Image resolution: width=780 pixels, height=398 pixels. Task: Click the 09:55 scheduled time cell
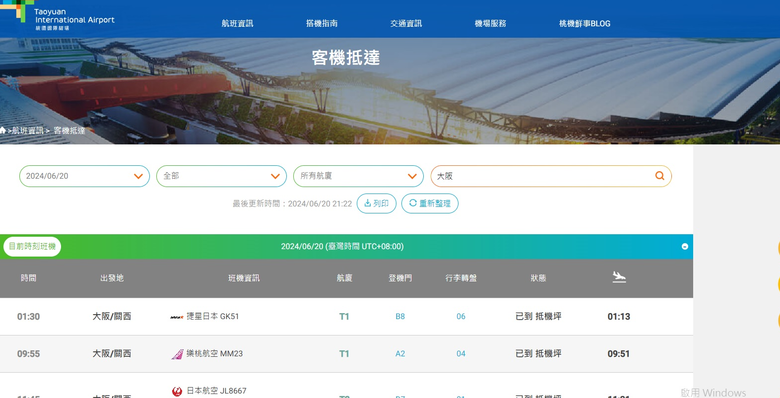coord(28,354)
